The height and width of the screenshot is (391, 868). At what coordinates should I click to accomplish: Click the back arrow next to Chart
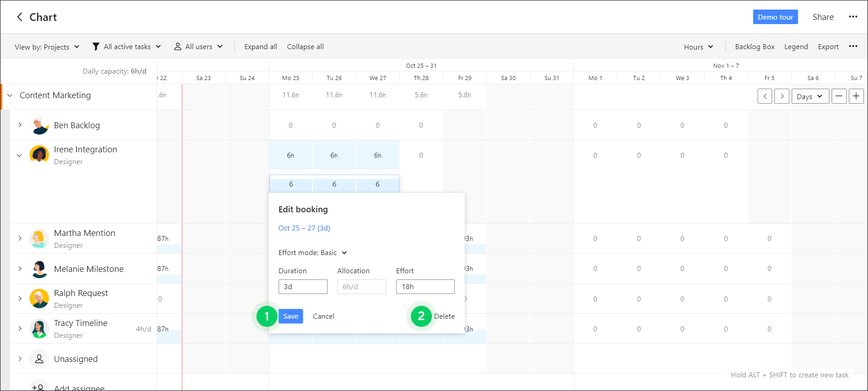(x=20, y=17)
